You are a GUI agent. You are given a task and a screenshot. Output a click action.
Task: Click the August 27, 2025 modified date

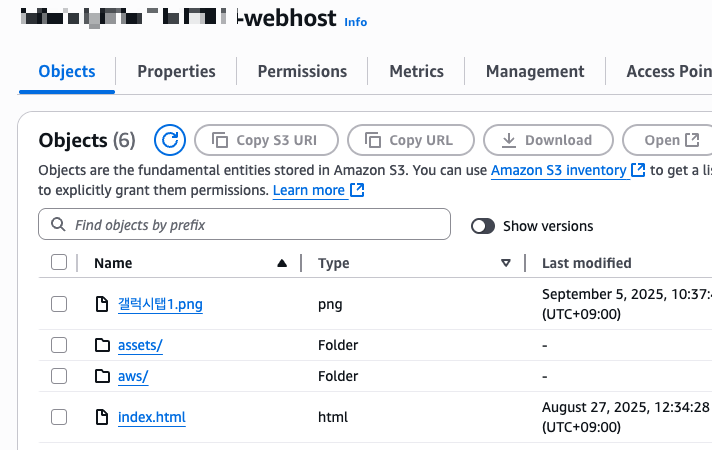point(627,417)
